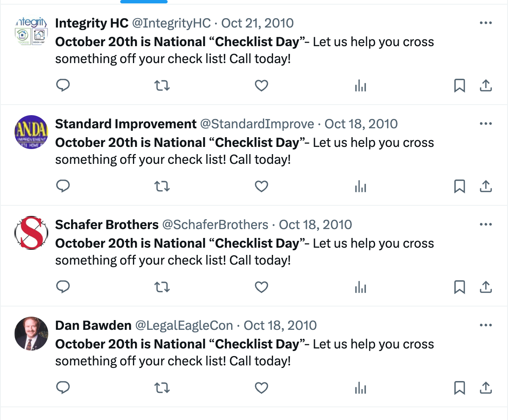Open more options on Integrity HC tweet

click(486, 23)
